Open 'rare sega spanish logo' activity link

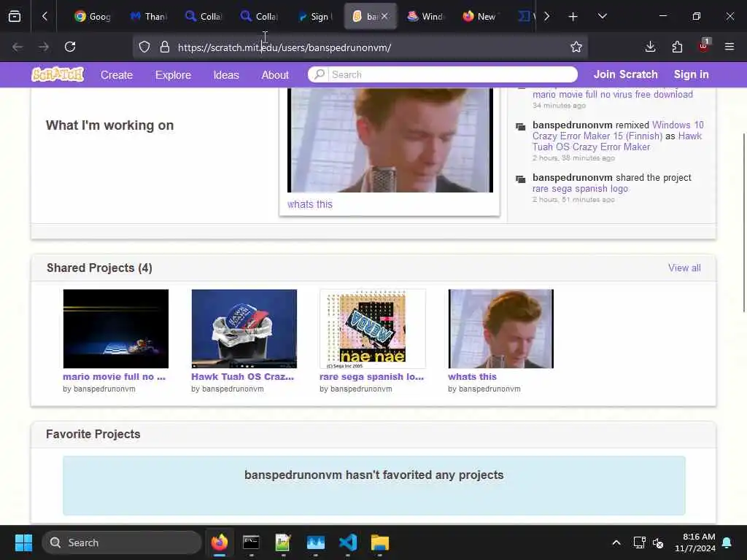coord(580,189)
